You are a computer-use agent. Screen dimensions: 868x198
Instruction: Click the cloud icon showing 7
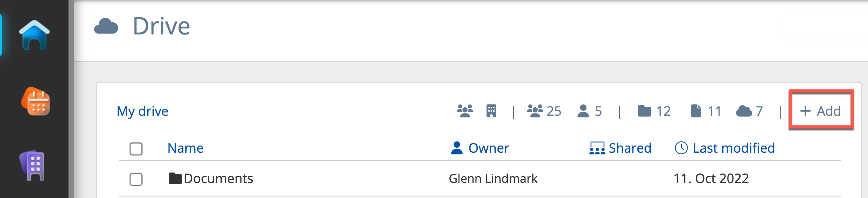pyautogui.click(x=744, y=111)
